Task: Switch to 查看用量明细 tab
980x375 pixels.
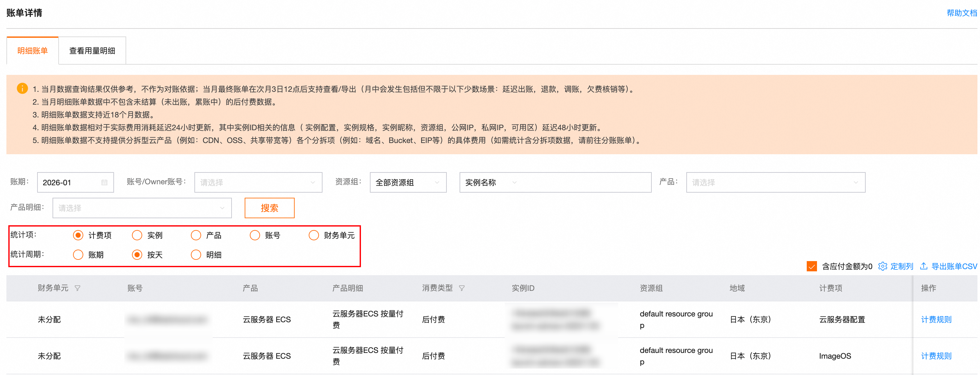Action: point(92,51)
